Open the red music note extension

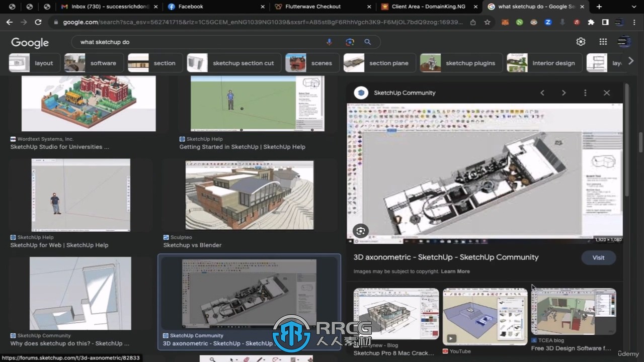tap(577, 22)
